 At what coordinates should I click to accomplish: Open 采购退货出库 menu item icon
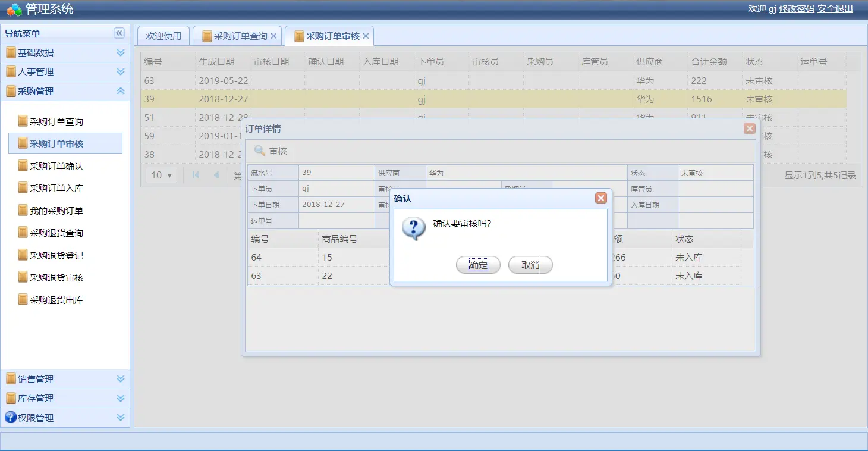click(23, 300)
